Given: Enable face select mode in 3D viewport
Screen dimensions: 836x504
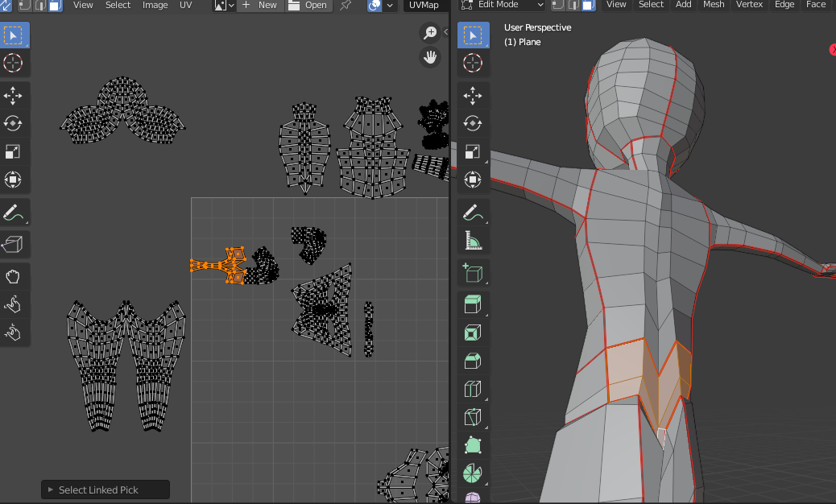Looking at the screenshot, I should click(589, 5).
